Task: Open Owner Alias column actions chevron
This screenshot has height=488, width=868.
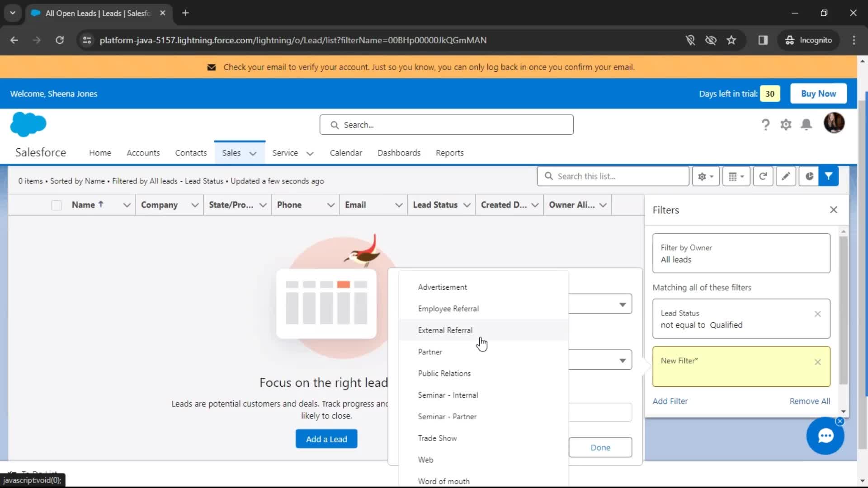Action: 603,205
